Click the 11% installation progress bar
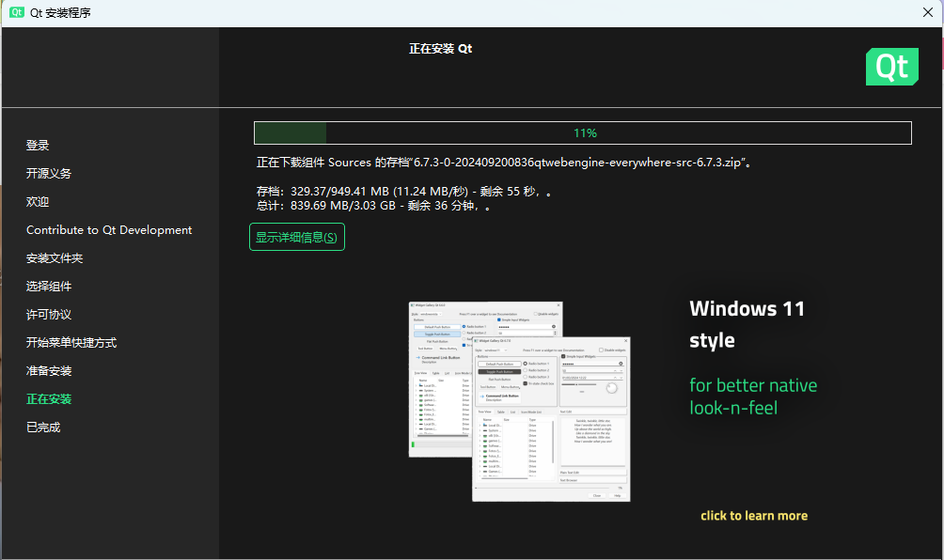 (583, 132)
